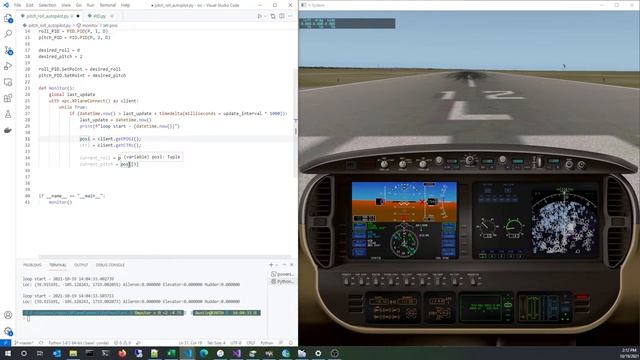Open Source Control view in activity bar
The height and width of the screenshot is (360, 640).
pyautogui.click(x=8, y=50)
